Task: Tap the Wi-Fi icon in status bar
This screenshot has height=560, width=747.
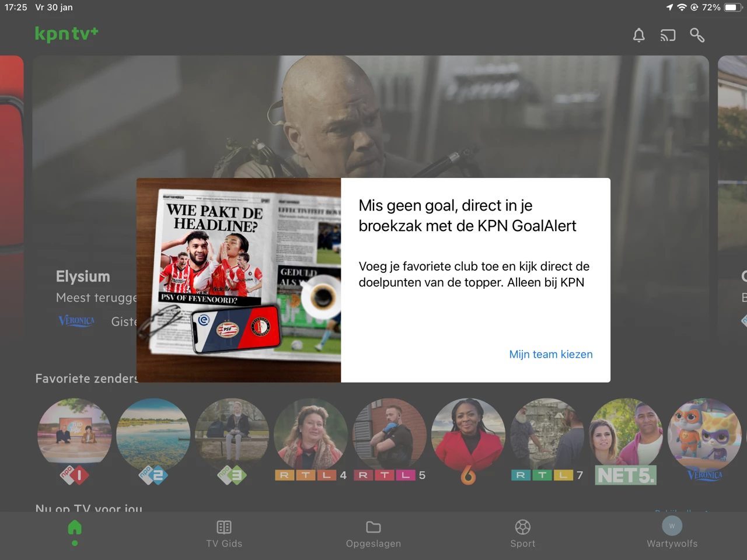Action: click(682, 8)
